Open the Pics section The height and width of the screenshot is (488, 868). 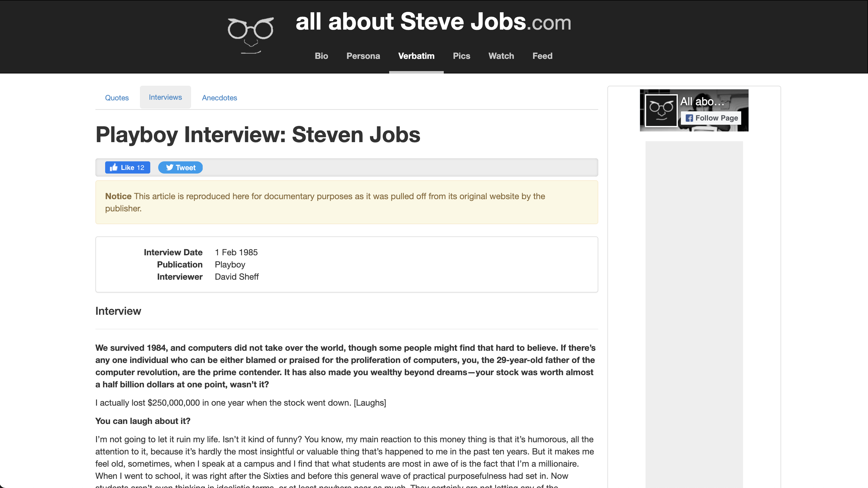point(461,56)
